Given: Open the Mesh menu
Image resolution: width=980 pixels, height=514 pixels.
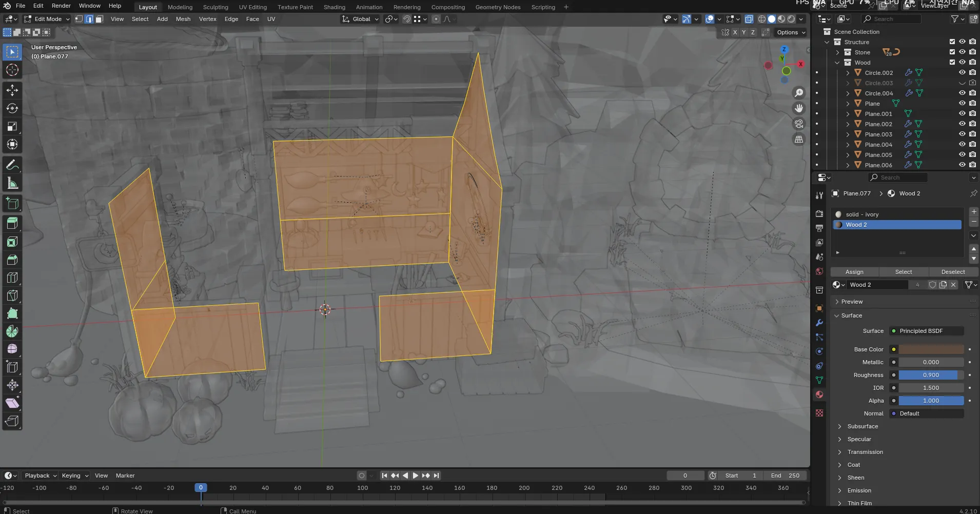Looking at the screenshot, I should click(x=183, y=19).
